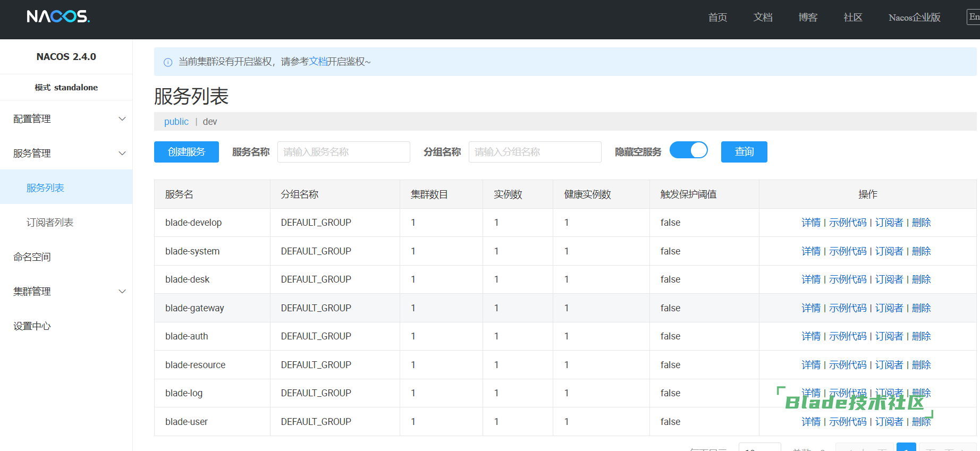Click 删除 for blade-system

coord(922,251)
